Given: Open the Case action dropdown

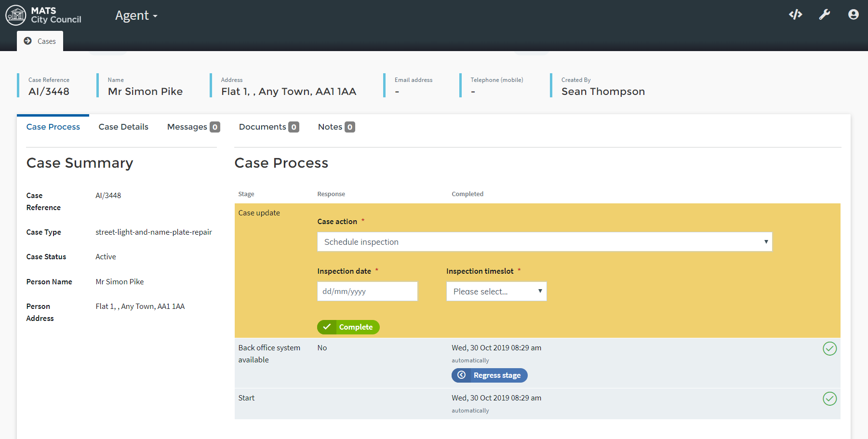Looking at the screenshot, I should [x=544, y=242].
